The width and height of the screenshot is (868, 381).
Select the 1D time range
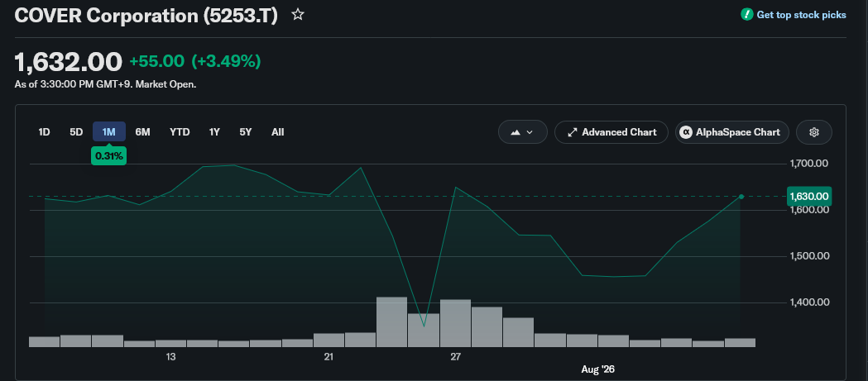45,132
